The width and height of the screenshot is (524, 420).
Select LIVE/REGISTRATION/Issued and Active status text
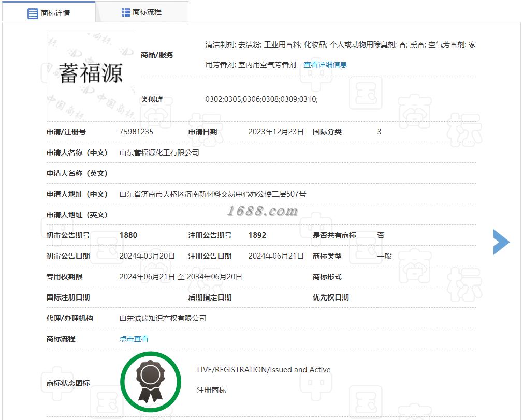pyautogui.click(x=264, y=370)
